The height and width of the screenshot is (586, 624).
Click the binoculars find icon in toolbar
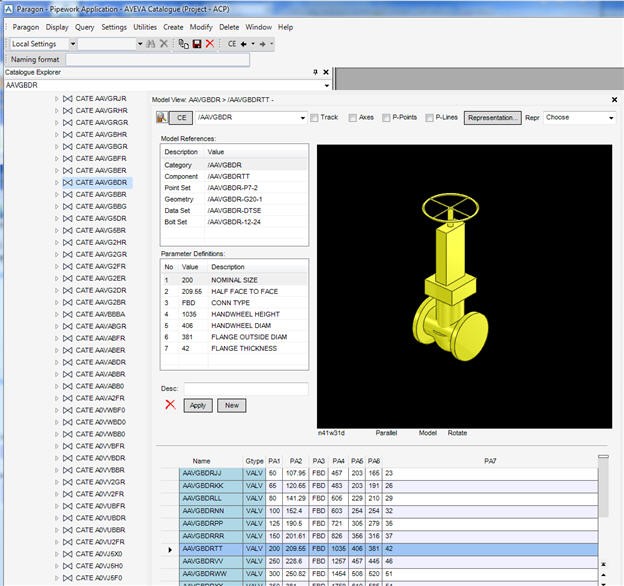(x=151, y=44)
